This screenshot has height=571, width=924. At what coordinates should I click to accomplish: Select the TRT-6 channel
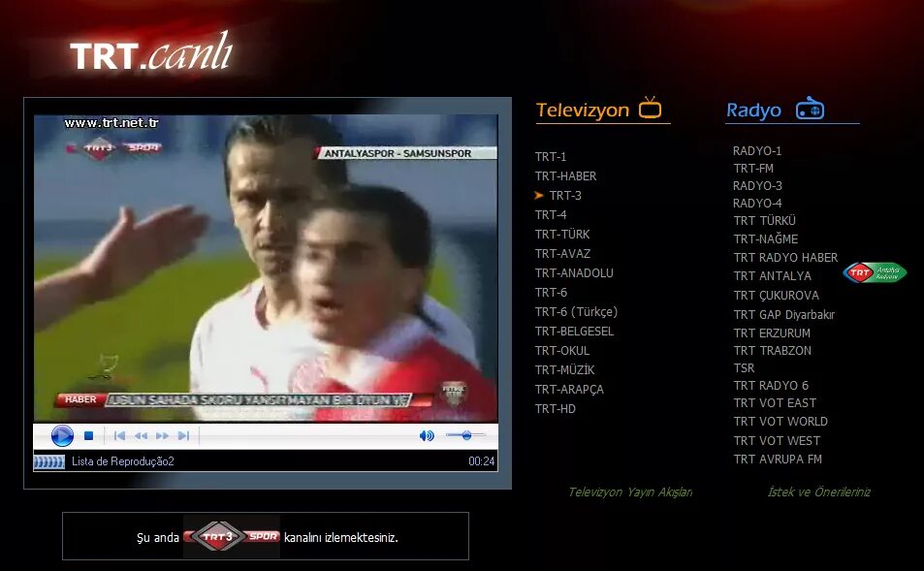pos(551,293)
